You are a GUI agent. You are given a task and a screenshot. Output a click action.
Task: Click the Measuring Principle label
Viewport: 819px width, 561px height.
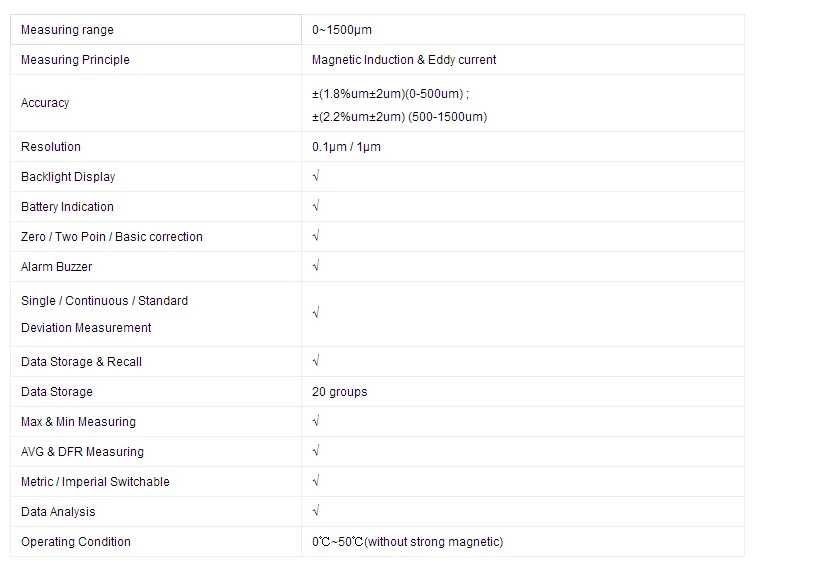click(x=75, y=60)
